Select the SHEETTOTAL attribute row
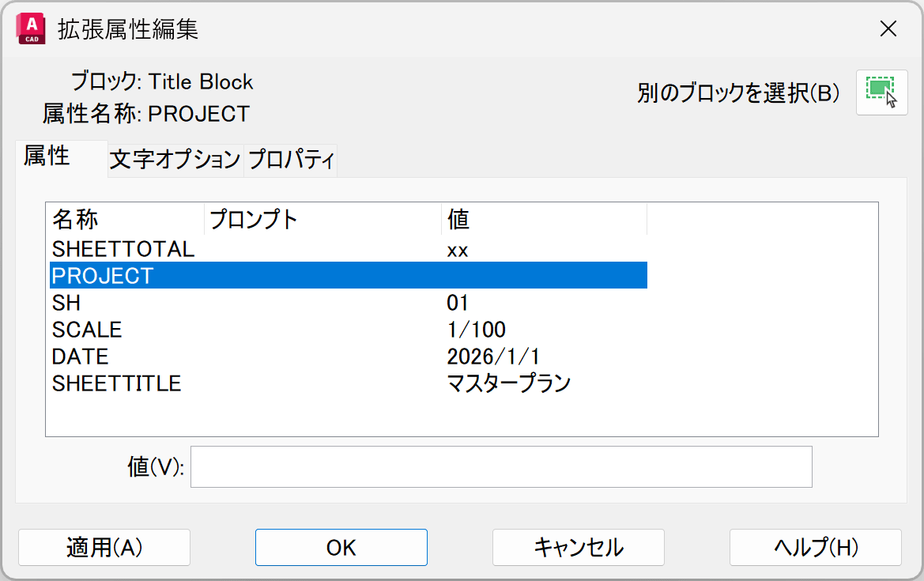This screenshot has width=924, height=581. pos(123,249)
